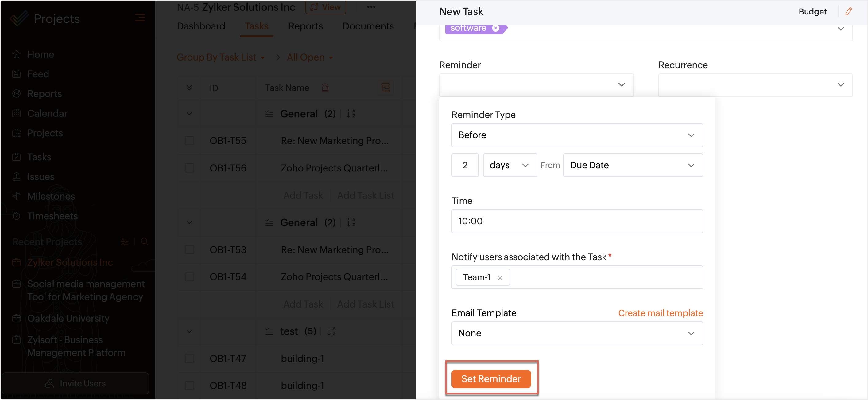Check the box for task OB1-T55
Viewport: 868px width, 400px height.
(189, 141)
